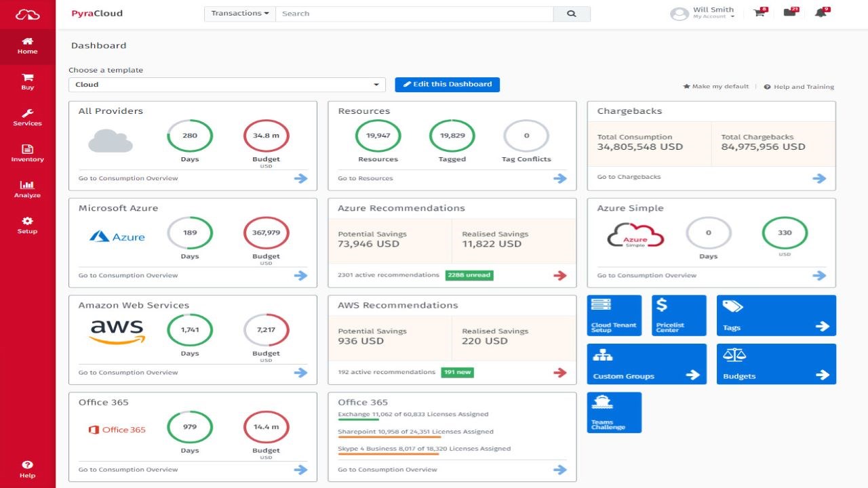
Task: Open Help in the sidebar
Action: (x=28, y=469)
